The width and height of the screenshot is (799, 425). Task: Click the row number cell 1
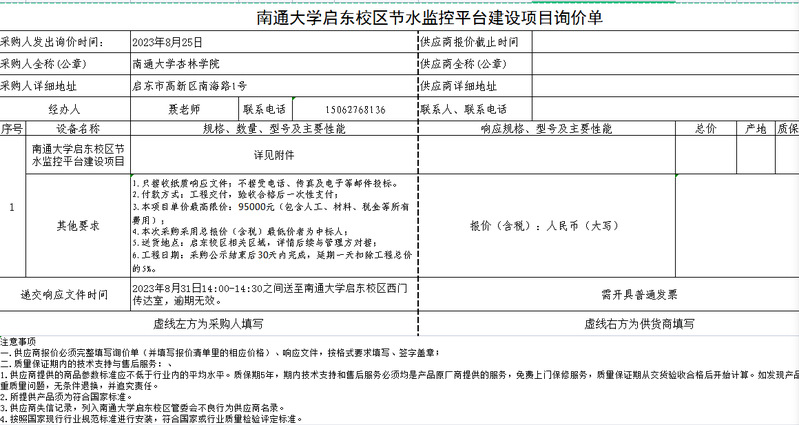tap(13, 207)
